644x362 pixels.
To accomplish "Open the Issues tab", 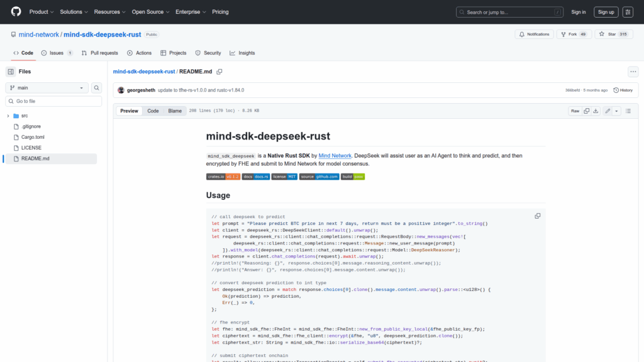I will tap(57, 53).
